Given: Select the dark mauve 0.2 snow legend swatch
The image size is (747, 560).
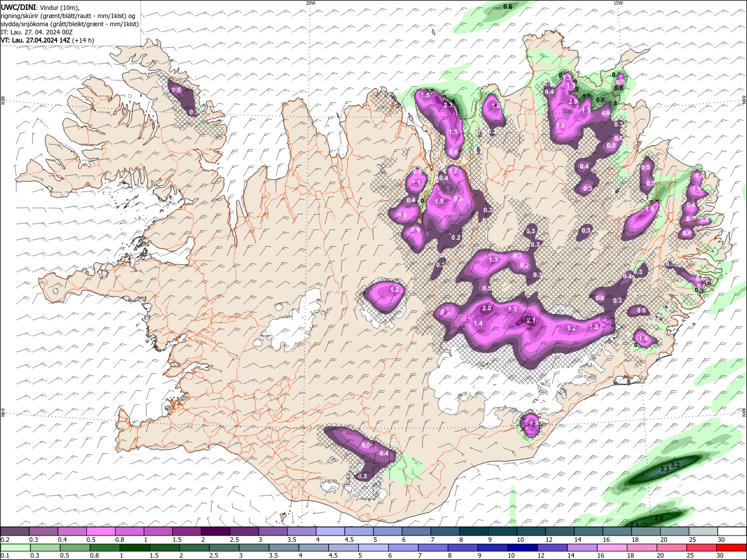Looking at the screenshot, I should pyautogui.click(x=15, y=531).
